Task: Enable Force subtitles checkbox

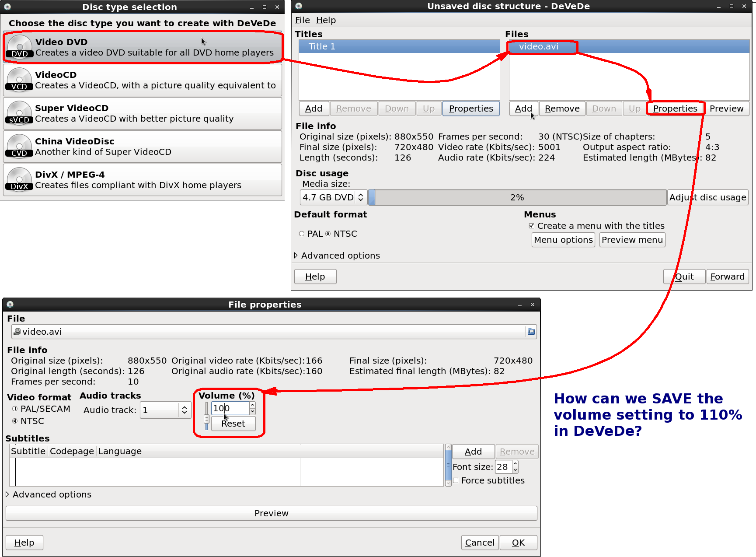Action: point(456,480)
